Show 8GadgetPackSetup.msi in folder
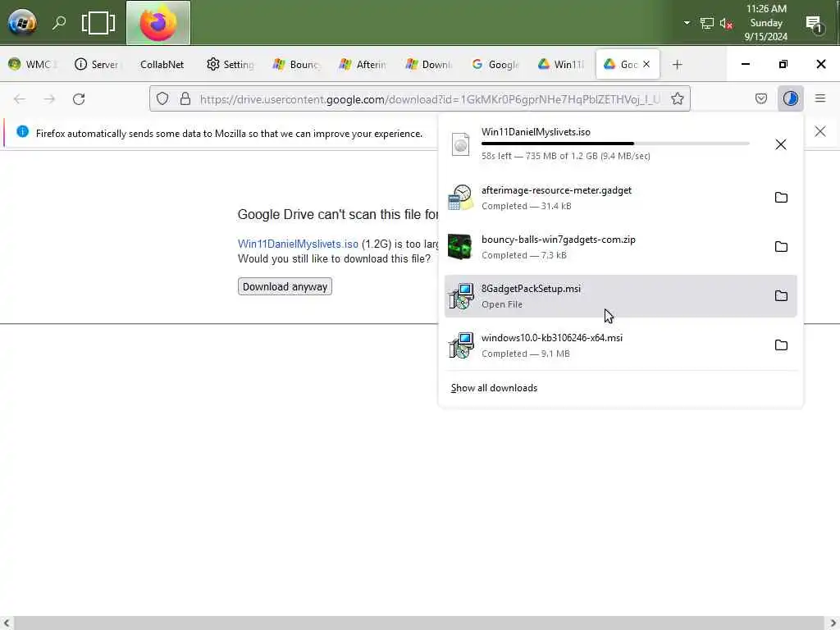Viewport: 840px width, 630px height. click(x=781, y=296)
